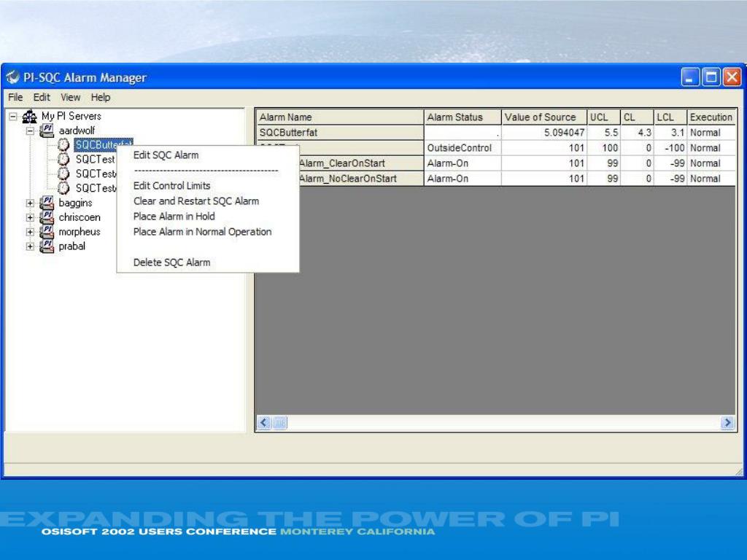The width and height of the screenshot is (747, 560).
Task: Click the 3.1 LCL cell
Action: (670, 133)
